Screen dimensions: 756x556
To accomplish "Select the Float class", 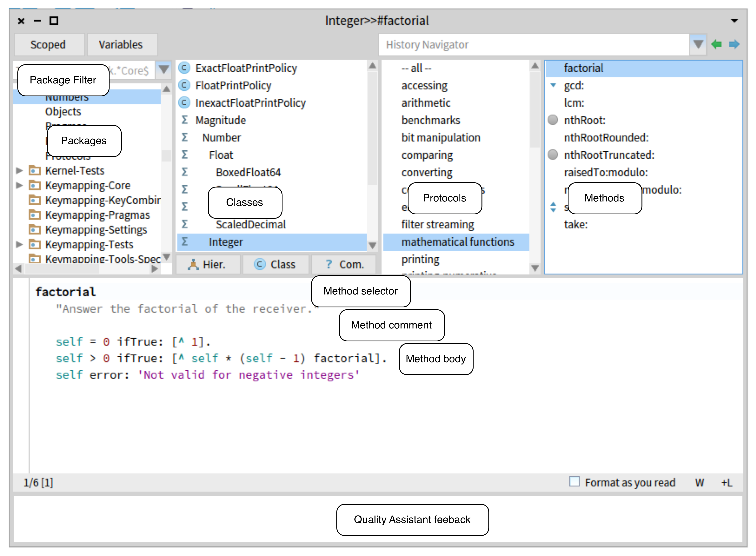I will coord(221,155).
